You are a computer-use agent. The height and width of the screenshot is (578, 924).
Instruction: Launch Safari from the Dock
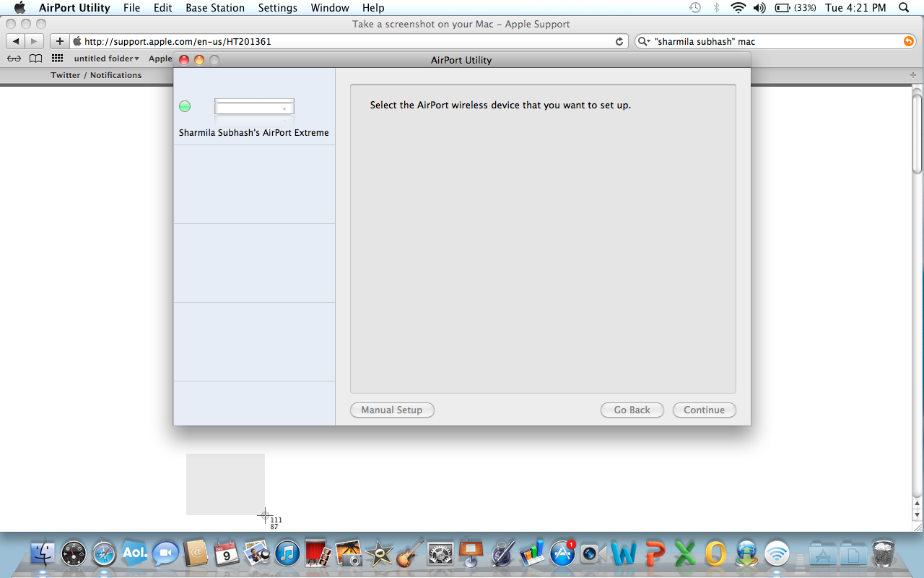tap(104, 554)
